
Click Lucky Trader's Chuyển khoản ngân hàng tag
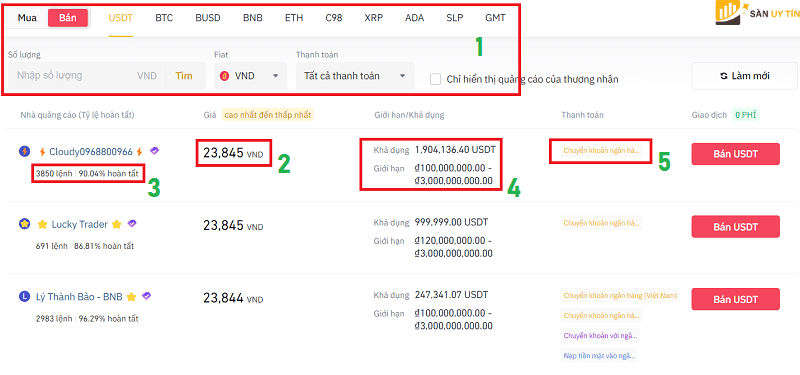tap(601, 222)
